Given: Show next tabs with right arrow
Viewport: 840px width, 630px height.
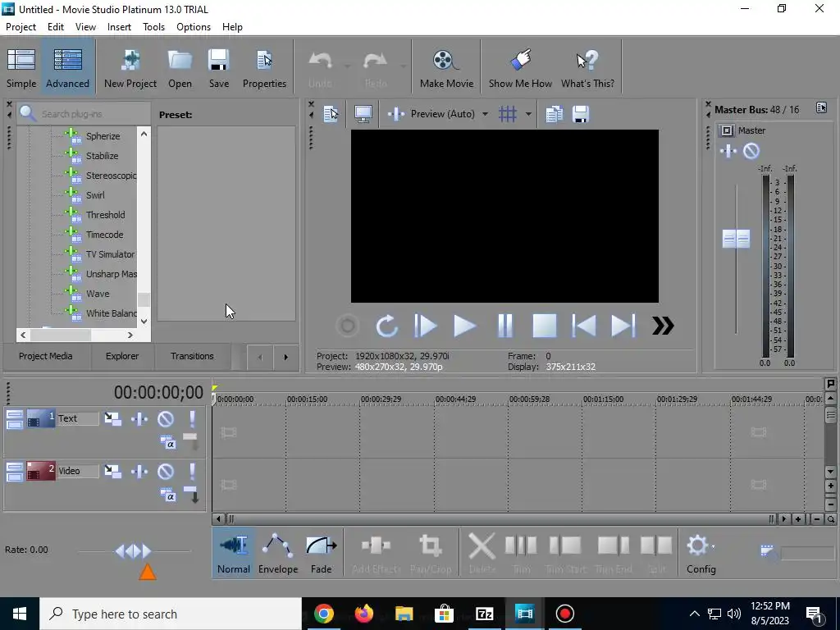Looking at the screenshot, I should pos(285,357).
